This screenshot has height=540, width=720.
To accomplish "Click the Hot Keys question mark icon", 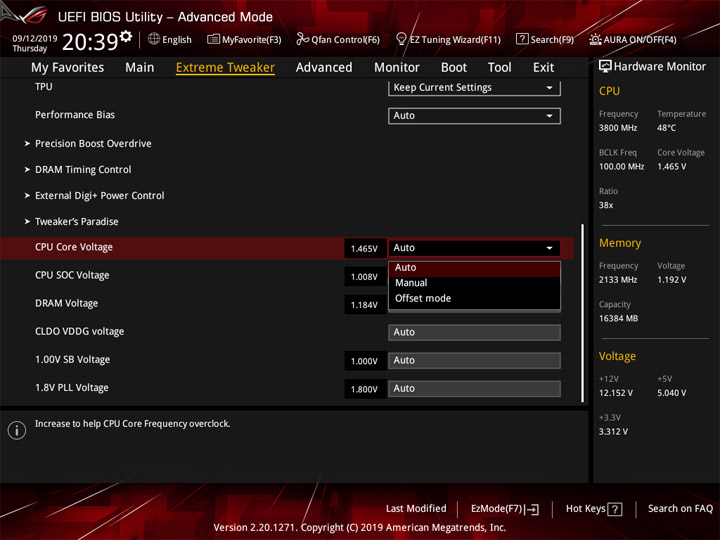I will coord(615,509).
